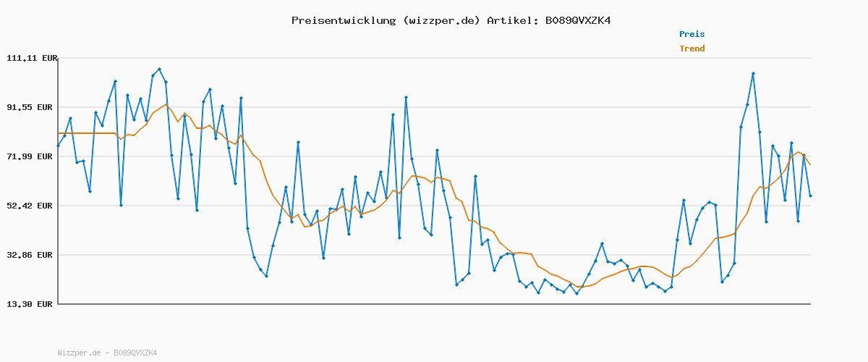Image resolution: width=868 pixels, height=362 pixels.
Task: Click "(wizzper.de)" in the chart title
Action: 441,20
